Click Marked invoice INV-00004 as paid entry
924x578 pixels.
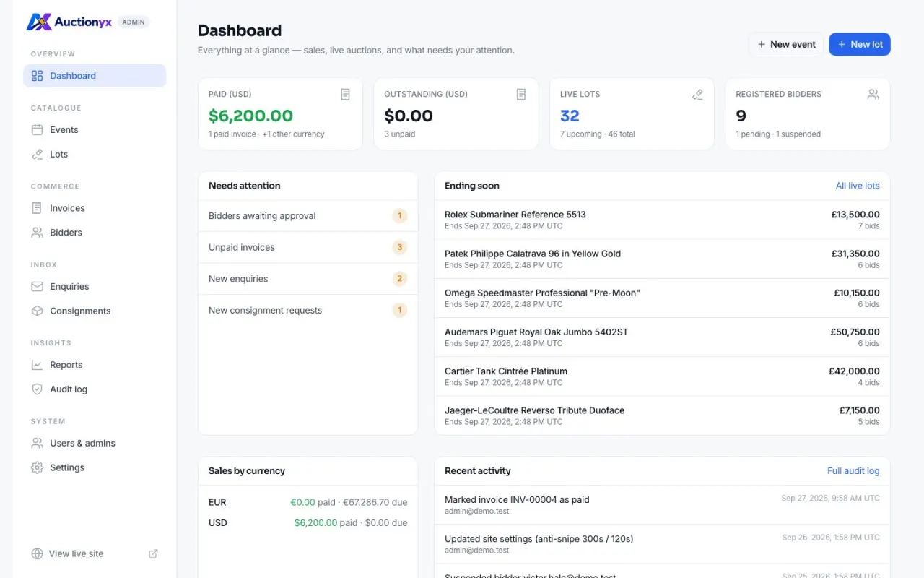[x=662, y=505]
